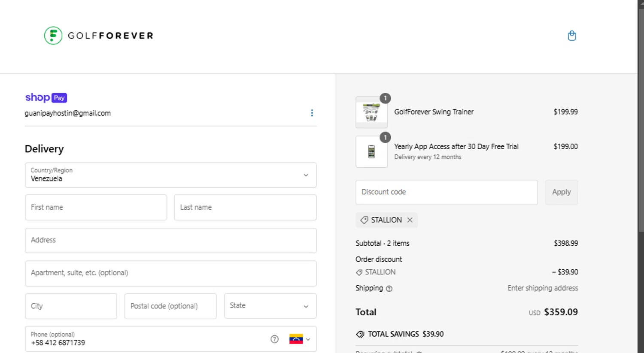Viewport: 644px width, 353px height.
Task: Click the Apply discount button
Action: click(x=562, y=192)
